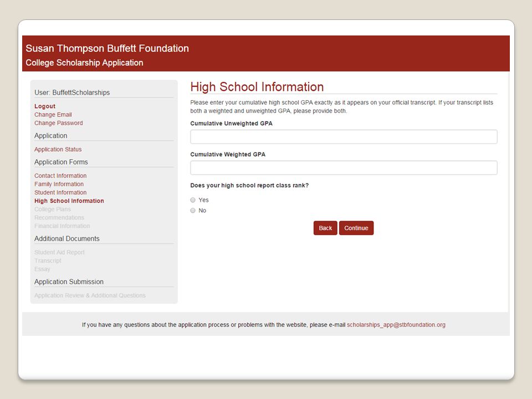The image size is (532, 399).
Task: Open High School Information form
Action: (x=69, y=201)
